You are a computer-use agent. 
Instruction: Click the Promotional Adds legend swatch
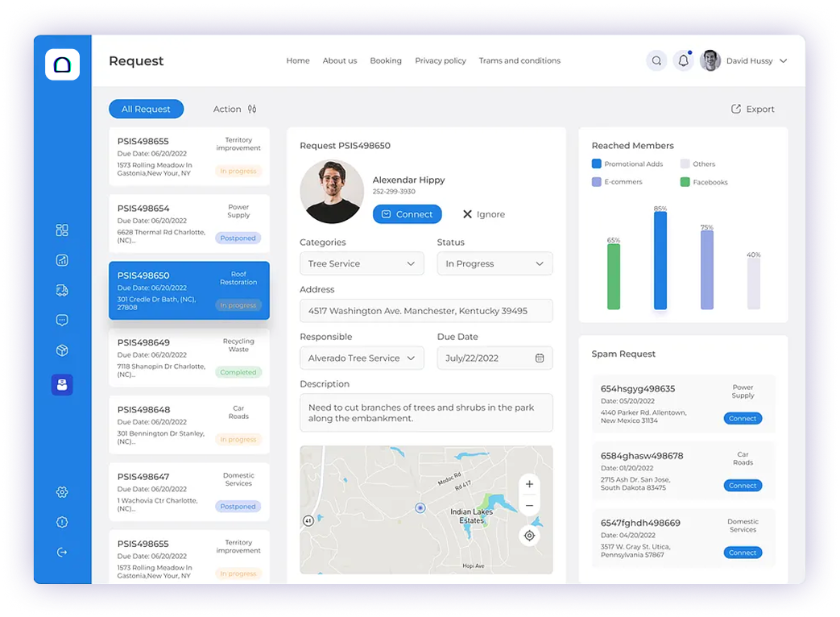coord(597,164)
